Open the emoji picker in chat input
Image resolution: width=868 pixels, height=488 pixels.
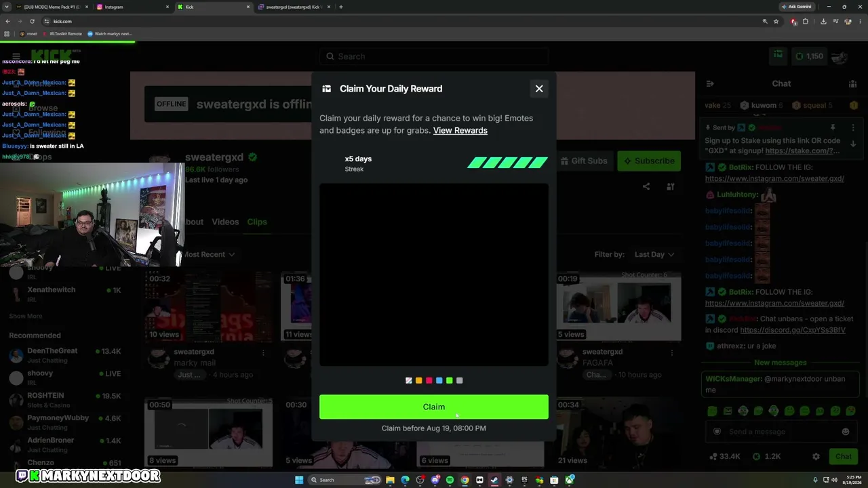[x=845, y=432]
